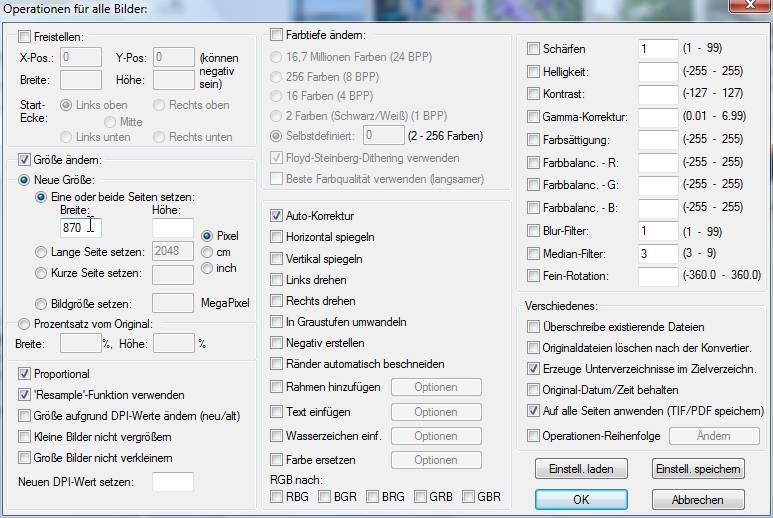Toggle the Proportional checkbox
773x518 pixels.
tap(24, 374)
